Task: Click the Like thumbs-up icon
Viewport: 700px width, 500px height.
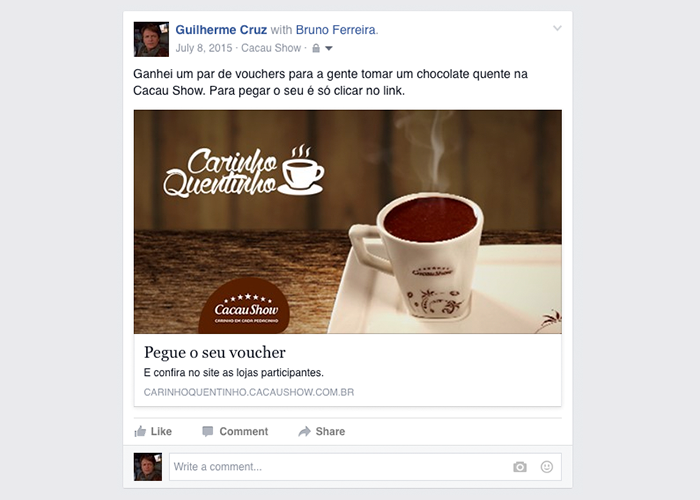Action: tap(140, 431)
